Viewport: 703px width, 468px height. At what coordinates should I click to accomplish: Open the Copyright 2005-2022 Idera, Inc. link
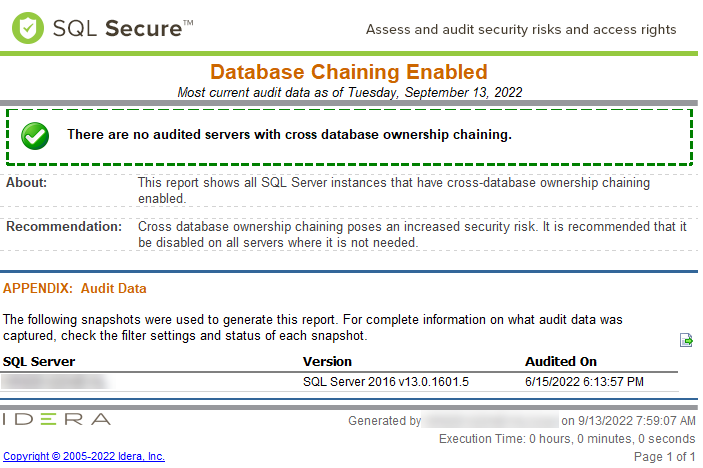click(84, 456)
